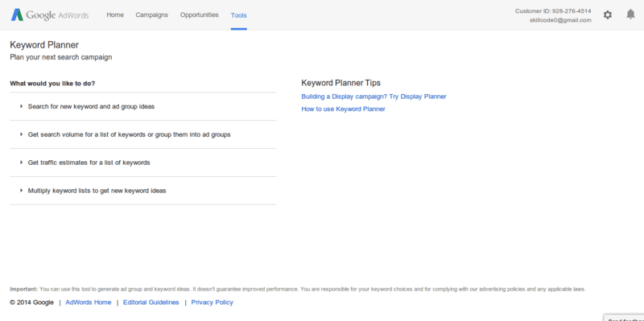Open the Try Display Planner link
The image size is (644, 321).
(374, 97)
